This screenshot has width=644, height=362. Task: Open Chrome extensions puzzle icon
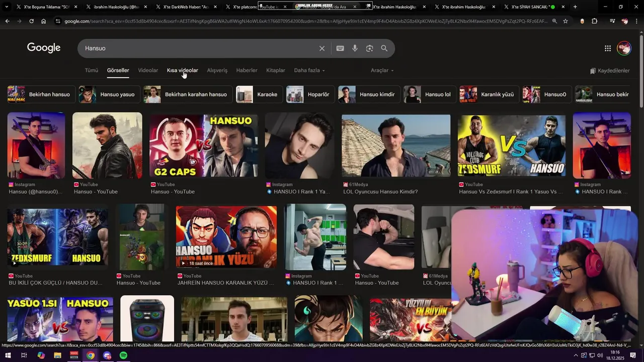595,21
